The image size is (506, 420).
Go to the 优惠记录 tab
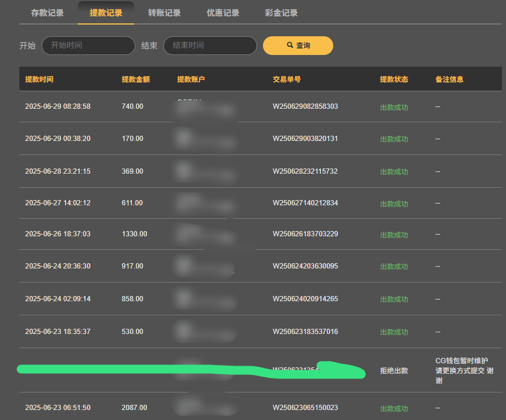coord(223,13)
